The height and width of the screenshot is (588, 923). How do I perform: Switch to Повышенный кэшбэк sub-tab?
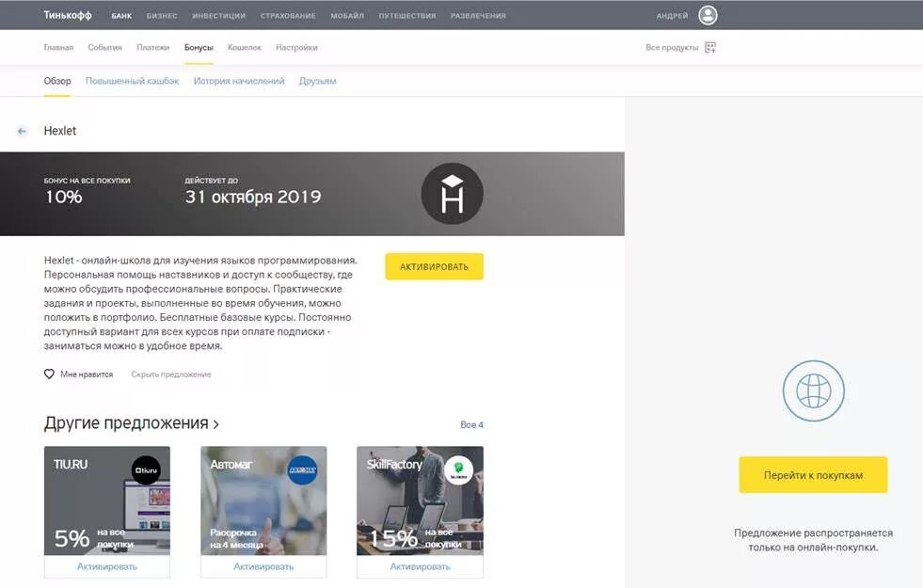pyautogui.click(x=132, y=81)
